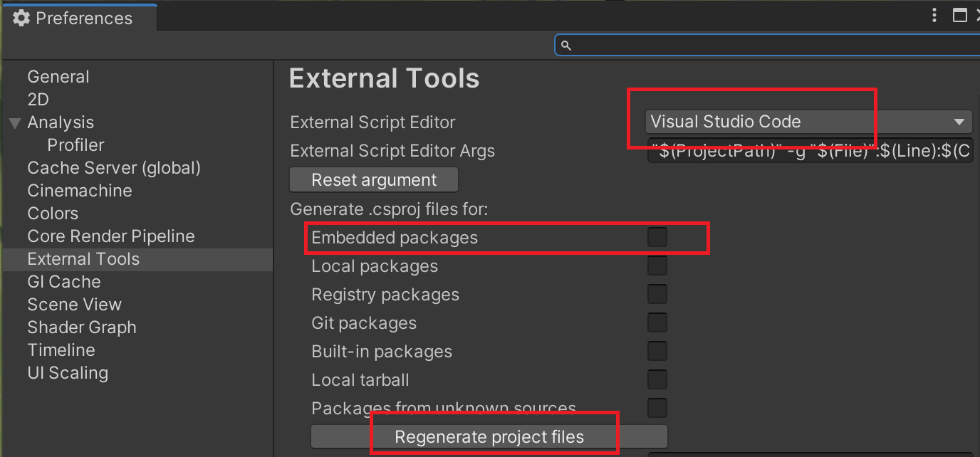
Task: Enable Local tarball checkbox
Action: coord(657,379)
